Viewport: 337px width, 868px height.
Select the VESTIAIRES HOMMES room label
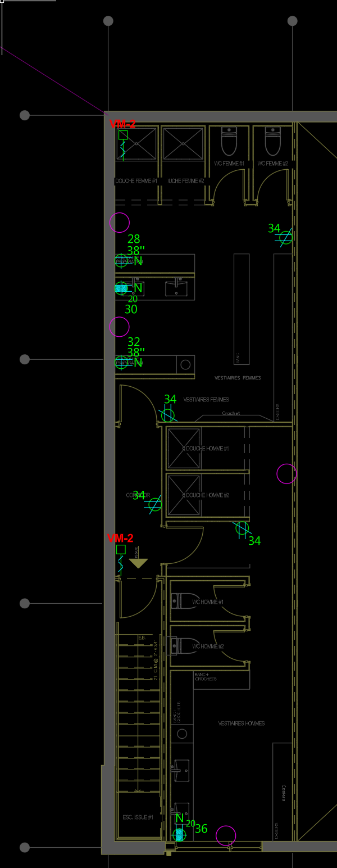click(242, 724)
